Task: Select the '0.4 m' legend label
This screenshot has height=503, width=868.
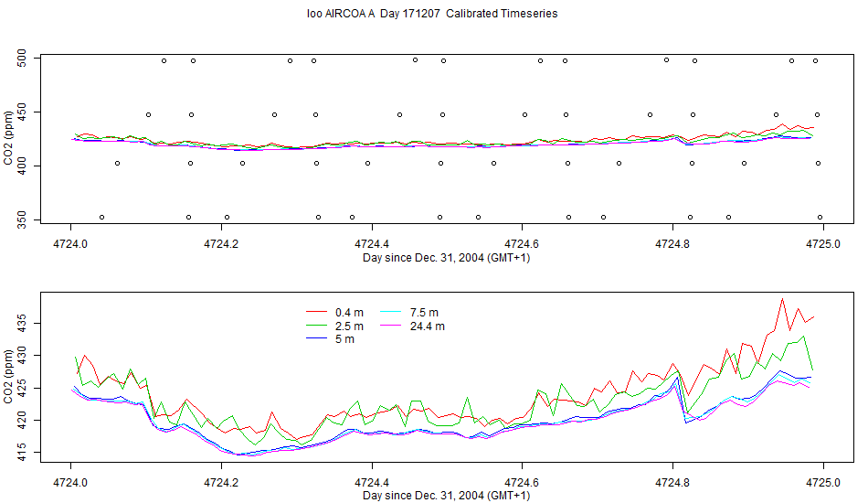Action: 349,313
